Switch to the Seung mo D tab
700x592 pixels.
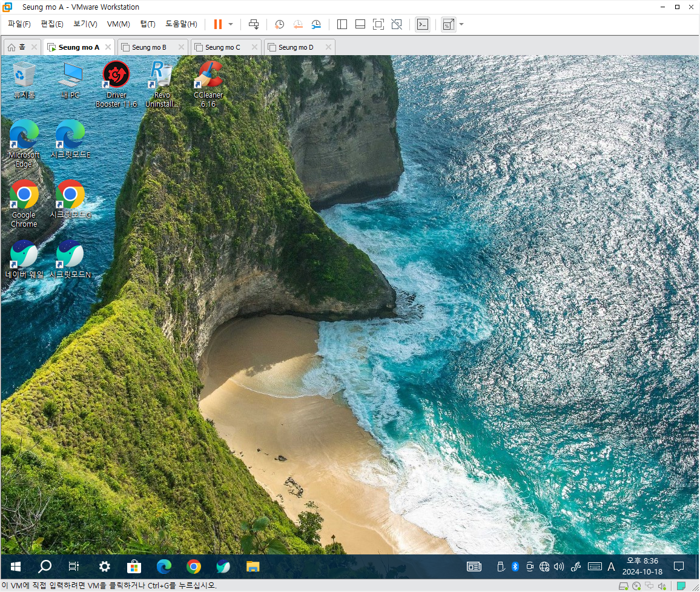(x=296, y=47)
